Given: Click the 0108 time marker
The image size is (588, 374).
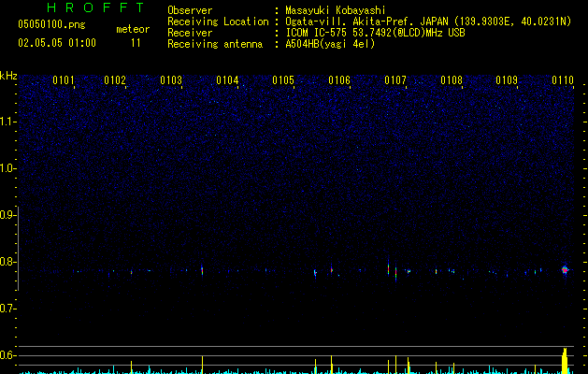Looking at the screenshot, I should click(452, 80).
